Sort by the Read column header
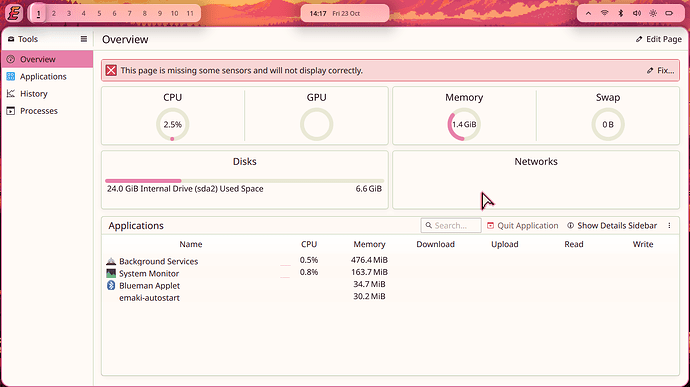The width and height of the screenshot is (690, 387). pos(573,244)
